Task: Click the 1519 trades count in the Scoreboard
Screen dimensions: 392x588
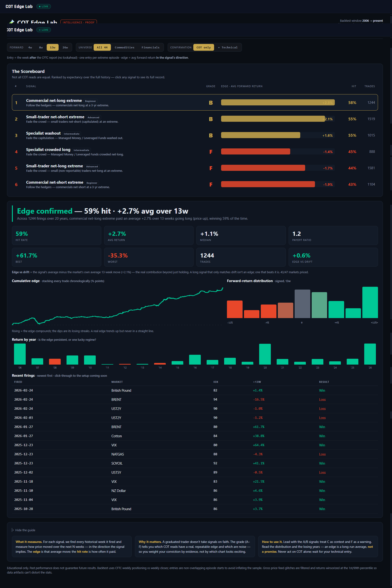Action: point(371,119)
